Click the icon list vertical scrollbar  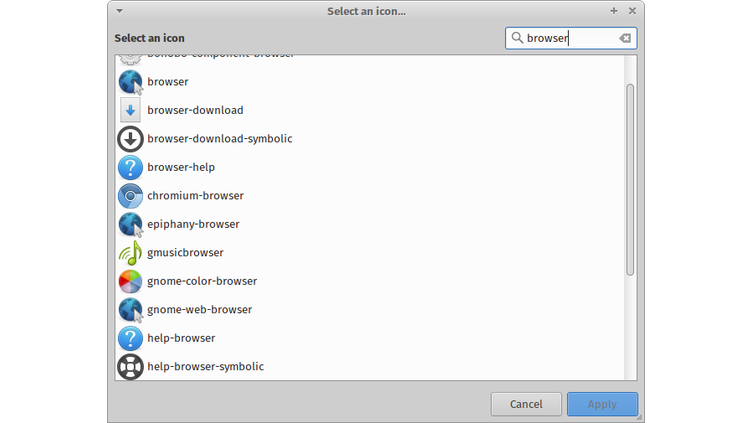pyautogui.click(x=630, y=180)
